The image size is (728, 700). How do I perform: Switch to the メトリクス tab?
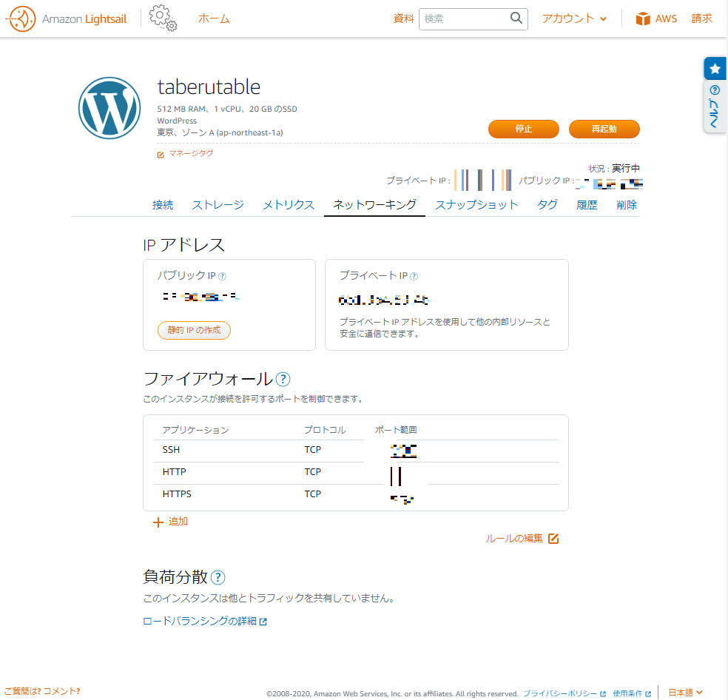[289, 205]
